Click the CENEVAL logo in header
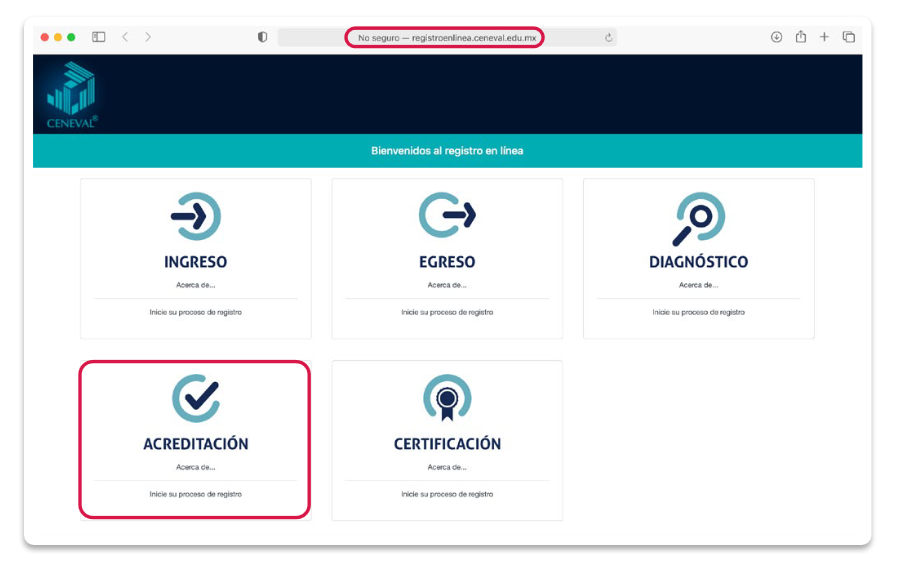 pyautogui.click(x=72, y=96)
